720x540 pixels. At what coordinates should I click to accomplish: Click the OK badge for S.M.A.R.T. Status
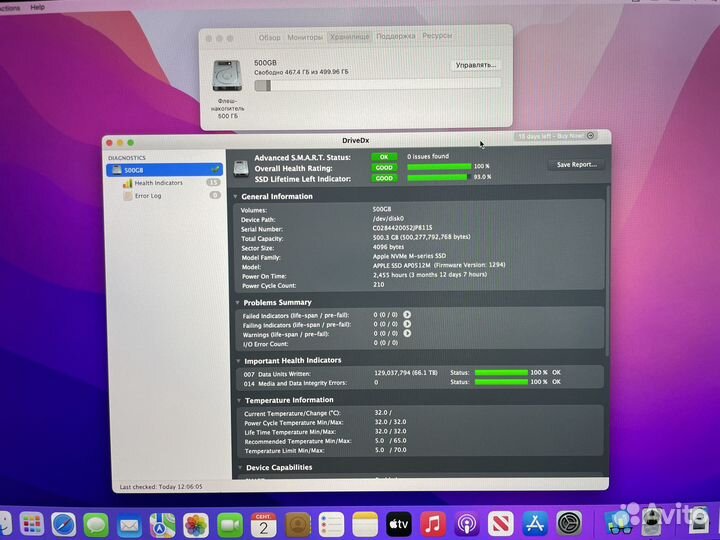point(384,157)
